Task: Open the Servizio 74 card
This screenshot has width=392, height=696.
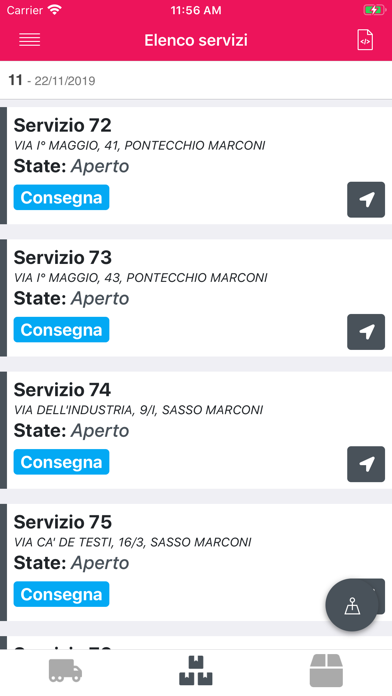Action: coord(196,430)
